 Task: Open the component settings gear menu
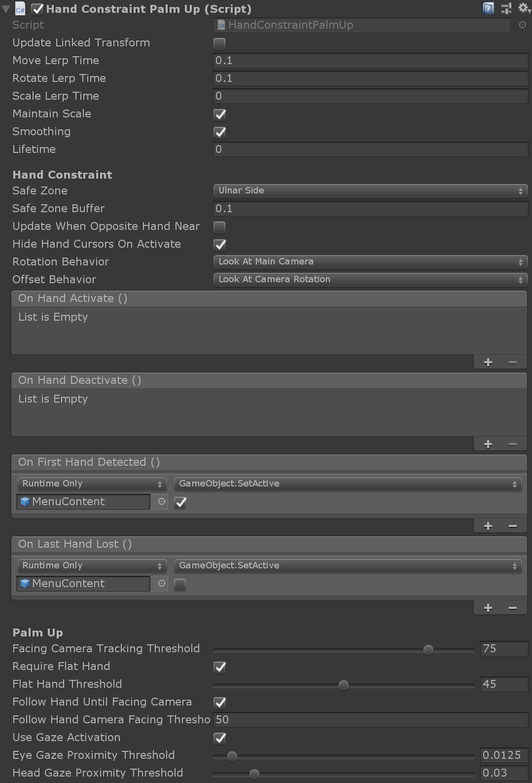524,8
